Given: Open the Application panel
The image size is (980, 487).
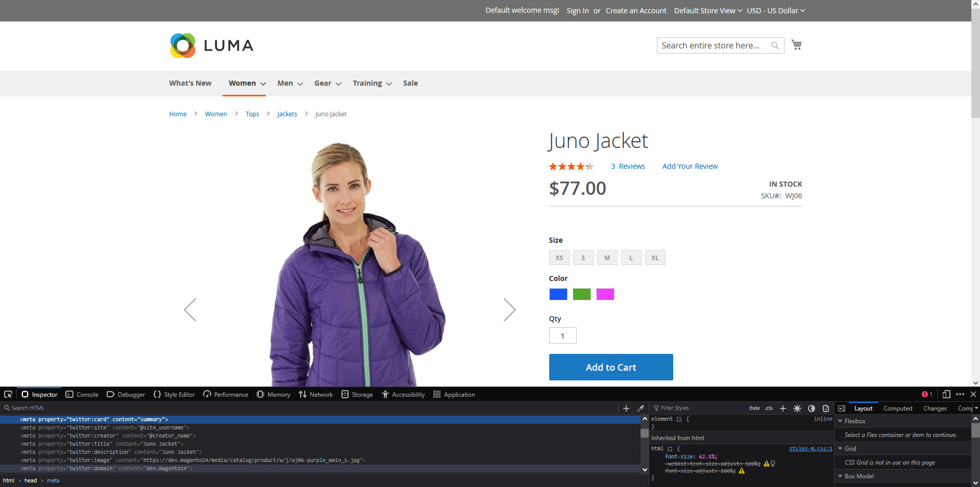Looking at the screenshot, I should pyautogui.click(x=454, y=394).
